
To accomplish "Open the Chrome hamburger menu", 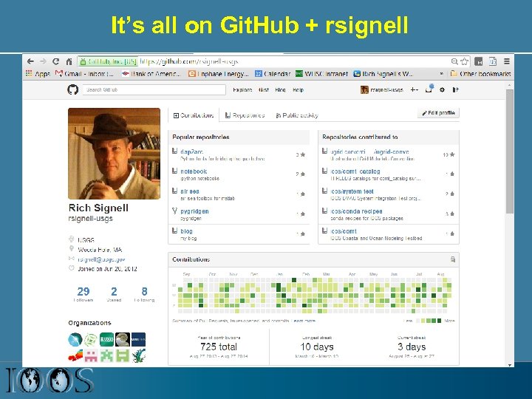I will click(x=507, y=61).
